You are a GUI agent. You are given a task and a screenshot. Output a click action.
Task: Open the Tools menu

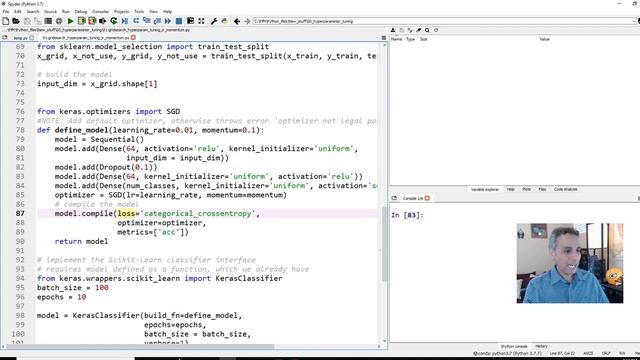click(x=139, y=11)
